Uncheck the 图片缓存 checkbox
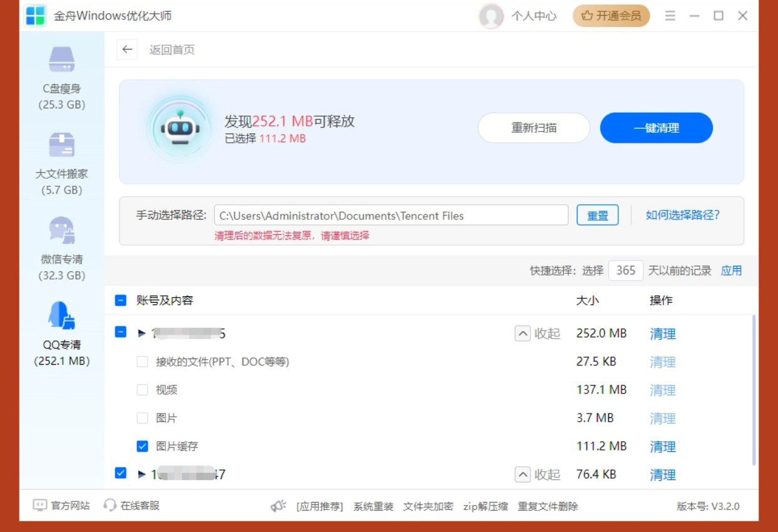Image resolution: width=778 pixels, height=532 pixels. pyautogui.click(x=142, y=446)
